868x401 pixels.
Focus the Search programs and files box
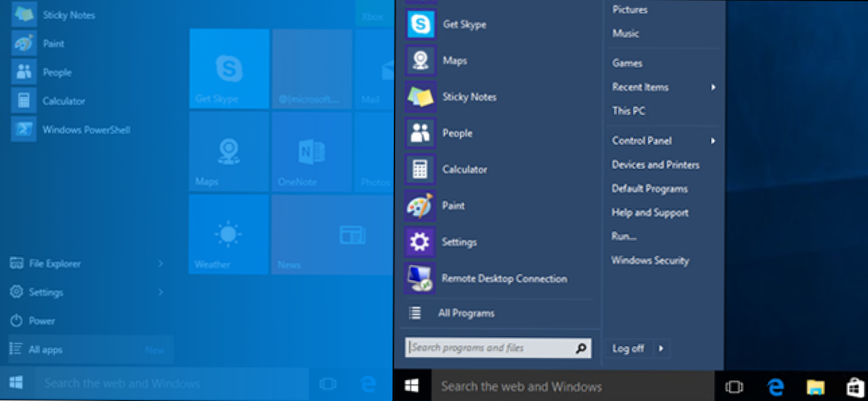pos(490,348)
